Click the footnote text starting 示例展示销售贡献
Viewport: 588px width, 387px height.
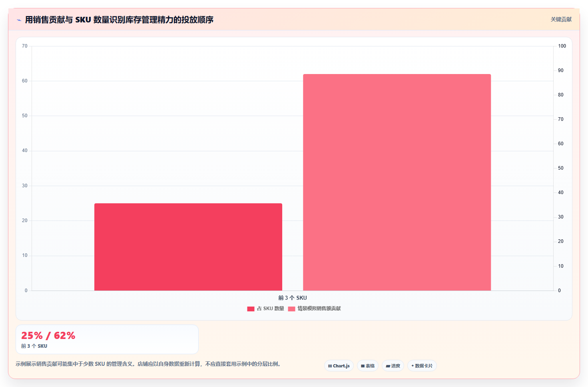pyautogui.click(x=148, y=364)
